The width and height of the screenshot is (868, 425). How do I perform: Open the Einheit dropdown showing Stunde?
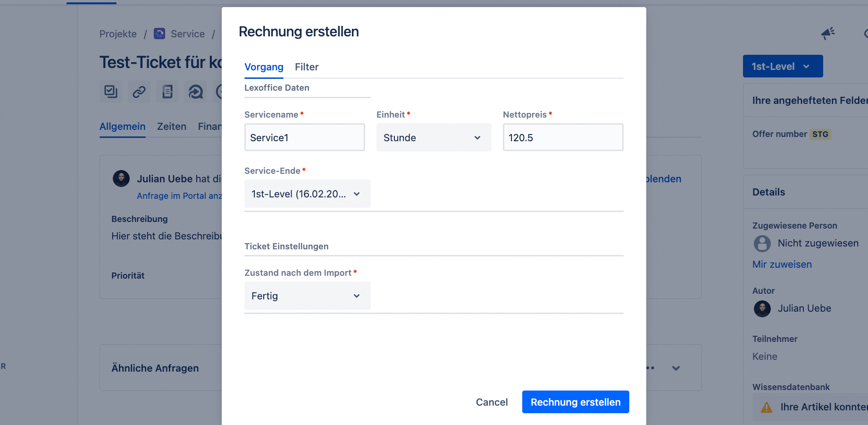tap(434, 137)
